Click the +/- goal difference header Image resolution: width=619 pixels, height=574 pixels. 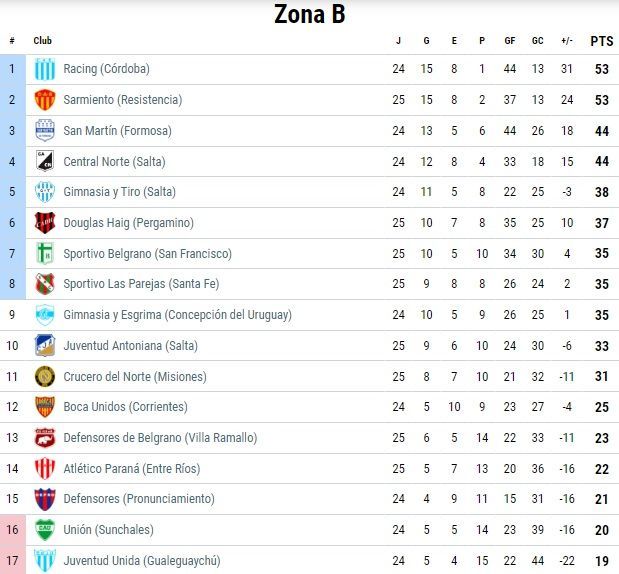click(567, 41)
